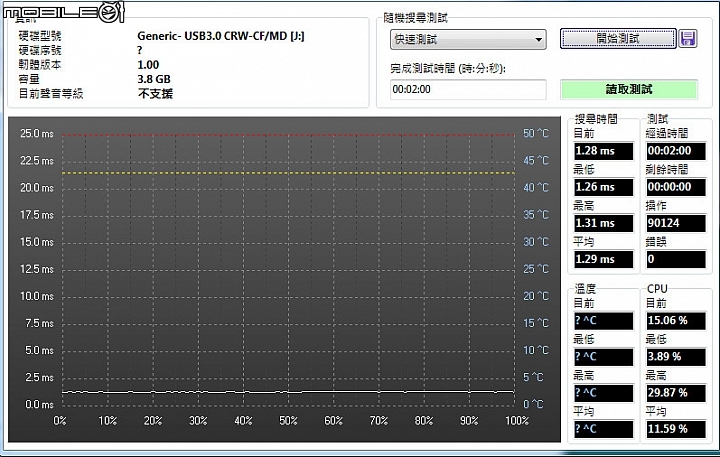Click the maximum CPU usage 29.87 %
The image size is (720, 457).
pyautogui.click(x=675, y=393)
